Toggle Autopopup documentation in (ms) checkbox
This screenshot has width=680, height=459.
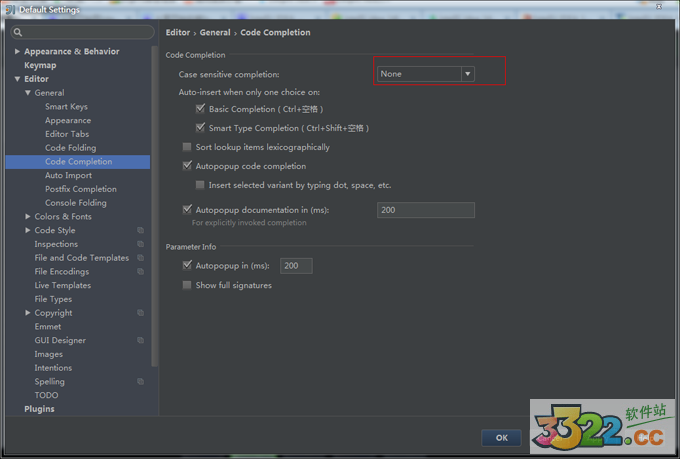tap(187, 210)
